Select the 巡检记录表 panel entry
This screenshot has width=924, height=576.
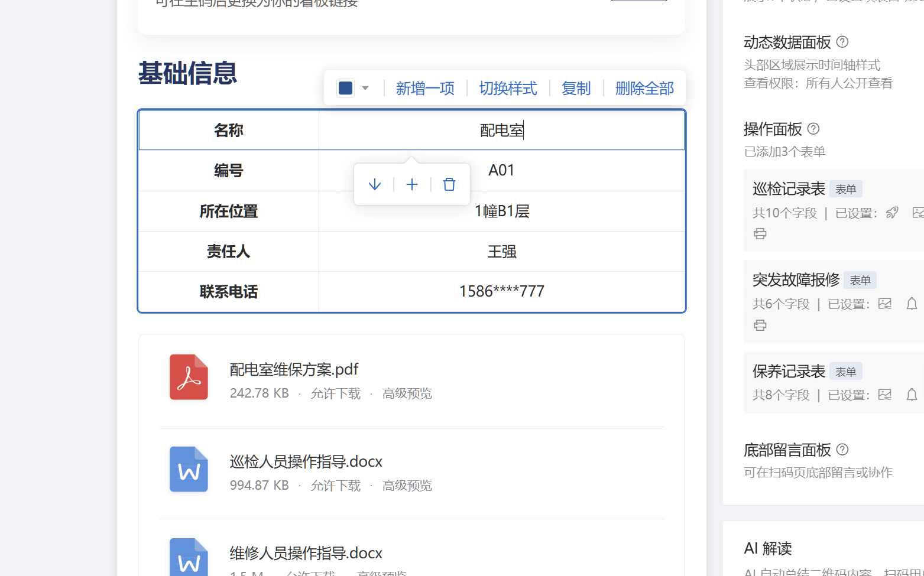789,188
